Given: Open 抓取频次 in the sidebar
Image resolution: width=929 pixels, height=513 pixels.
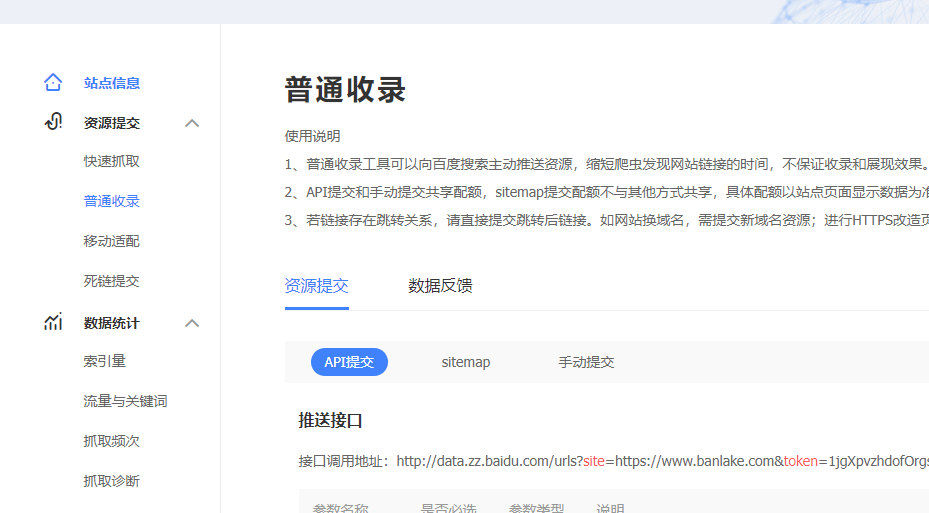Looking at the screenshot, I should (x=111, y=441).
